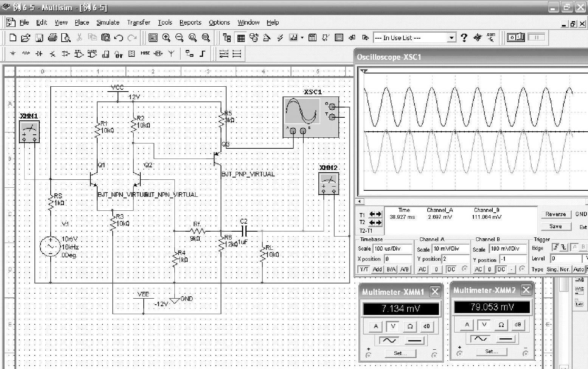Set Channel A coupling to AC
588x369 pixels.
coord(422,269)
